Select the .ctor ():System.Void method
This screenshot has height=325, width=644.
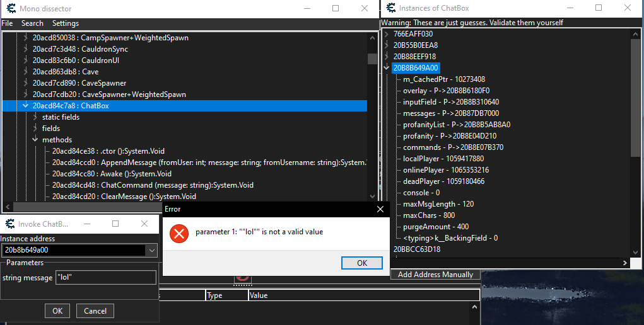108,151
